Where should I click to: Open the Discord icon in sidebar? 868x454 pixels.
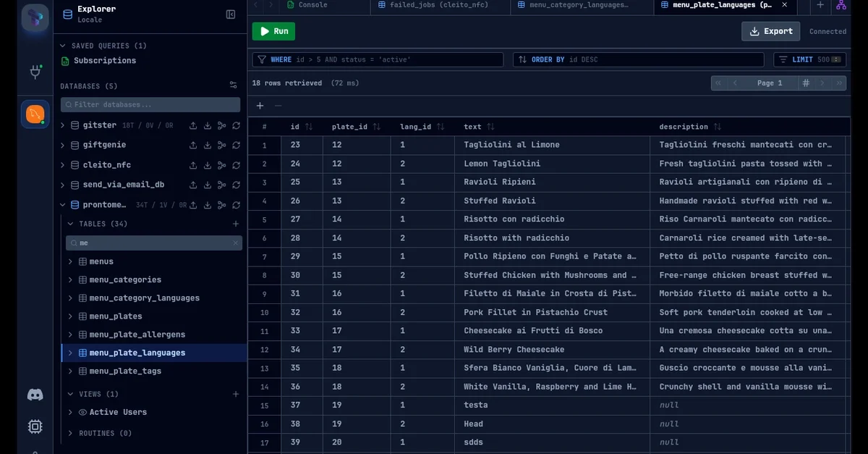point(35,395)
